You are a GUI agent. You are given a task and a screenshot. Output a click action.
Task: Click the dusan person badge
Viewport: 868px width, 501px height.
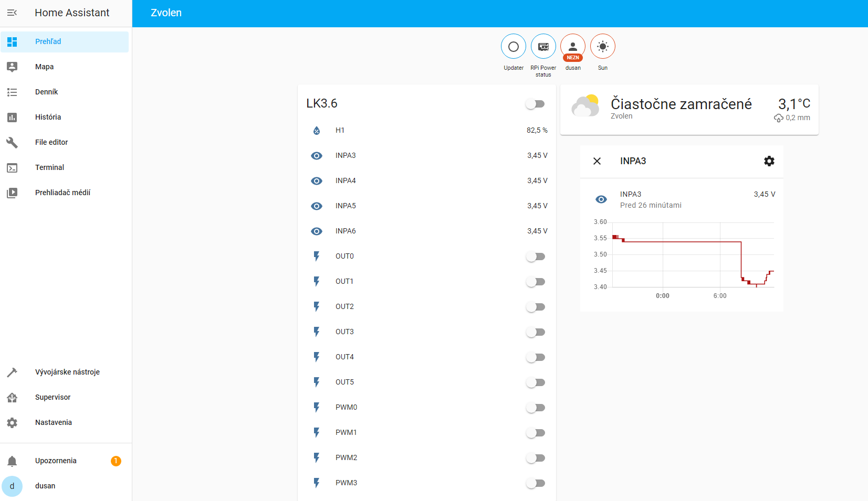click(572, 47)
